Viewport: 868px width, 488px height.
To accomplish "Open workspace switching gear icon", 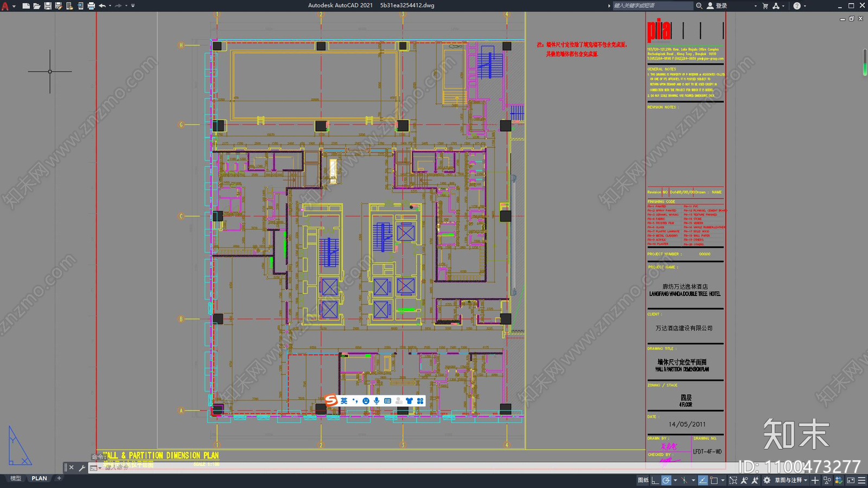I will [767, 480].
